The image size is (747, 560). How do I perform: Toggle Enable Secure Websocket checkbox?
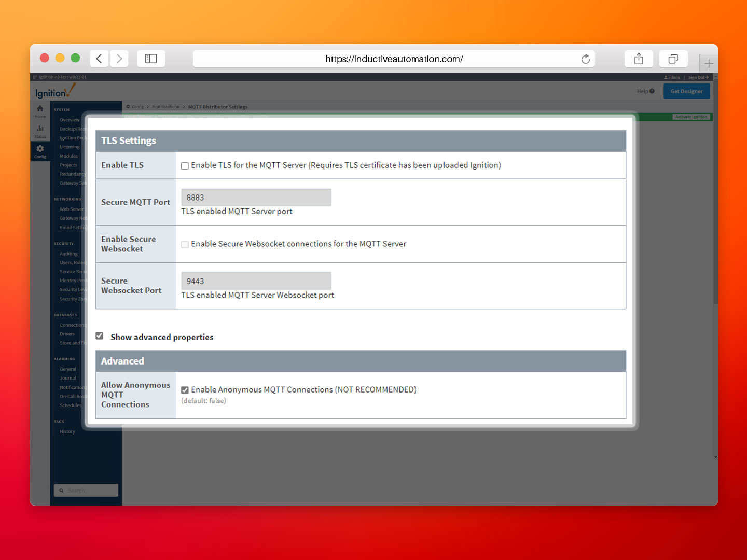(185, 244)
